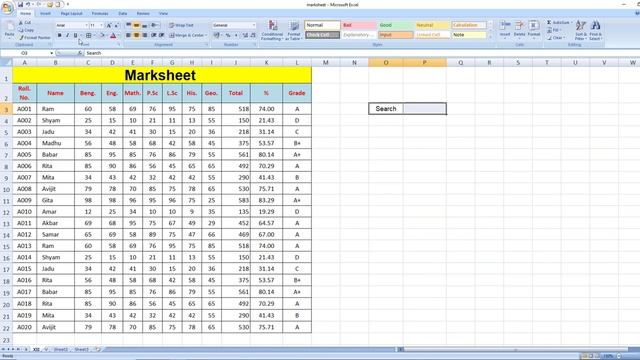640x360 pixels.
Task: Click the Office button
Action: [x=7, y=7]
